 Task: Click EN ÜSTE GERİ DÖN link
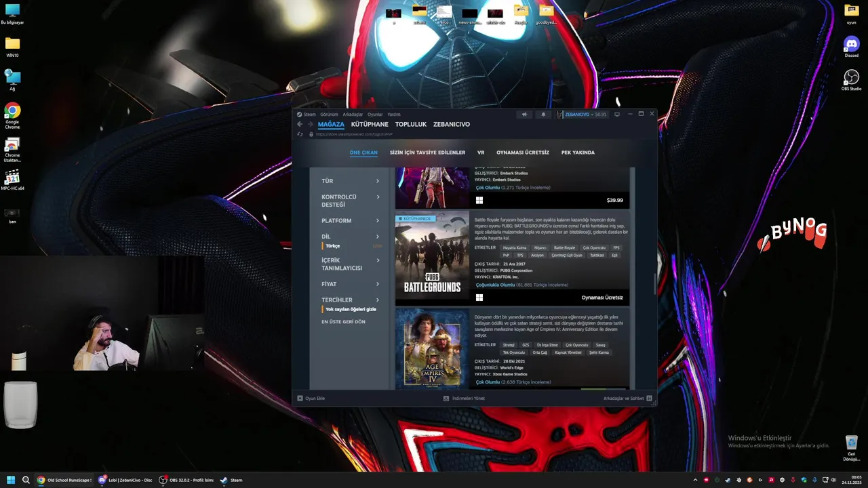click(343, 321)
